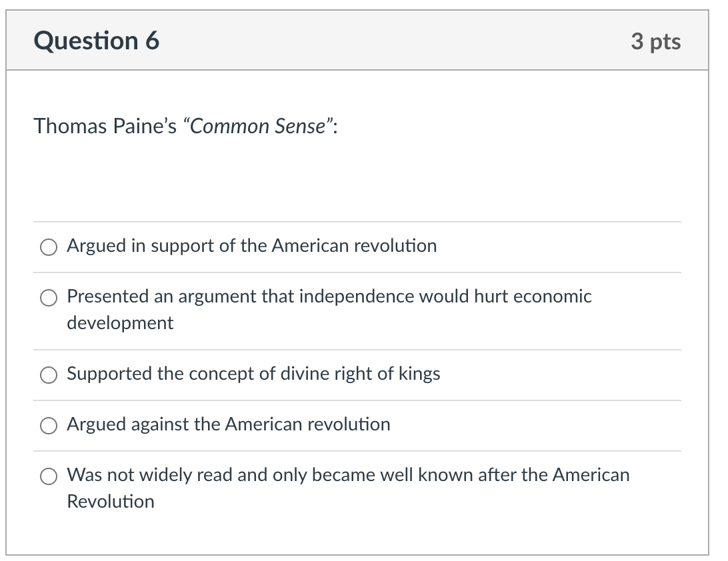728x561 pixels.
Task: Click the answer text 'Argued in support of the American revolution'
Action: [251, 246]
